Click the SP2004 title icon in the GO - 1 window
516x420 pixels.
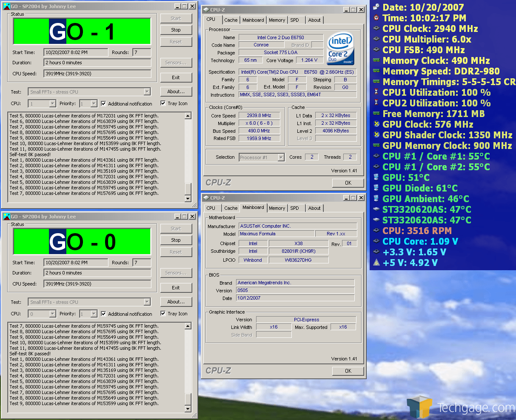[6, 6]
